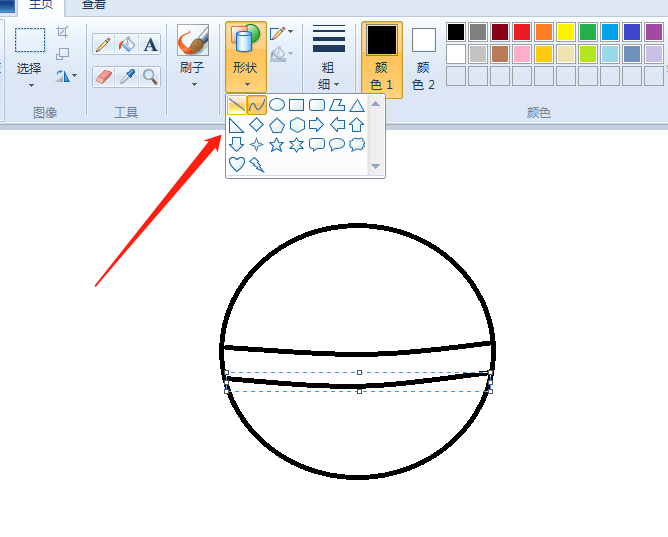Viewport: 668px width, 537px height.
Task: Open the Rotate or flip dropdown
Action: point(66,76)
